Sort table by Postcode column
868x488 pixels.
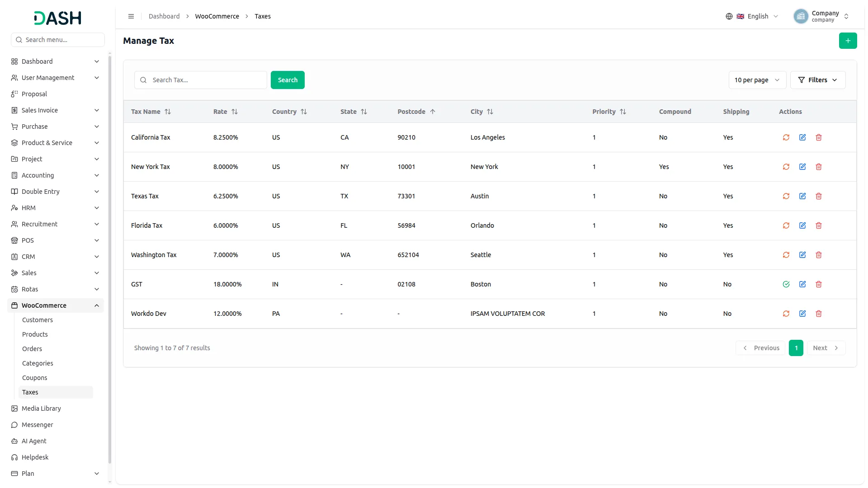point(416,112)
